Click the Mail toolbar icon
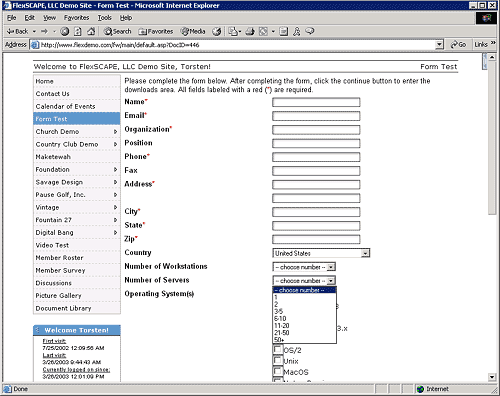Viewport: 500px width, 396px height. point(234,32)
